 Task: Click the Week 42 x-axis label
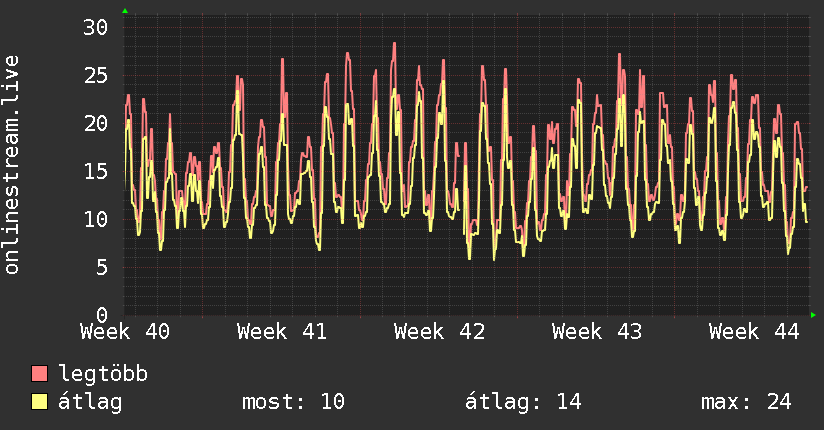[x=440, y=332]
